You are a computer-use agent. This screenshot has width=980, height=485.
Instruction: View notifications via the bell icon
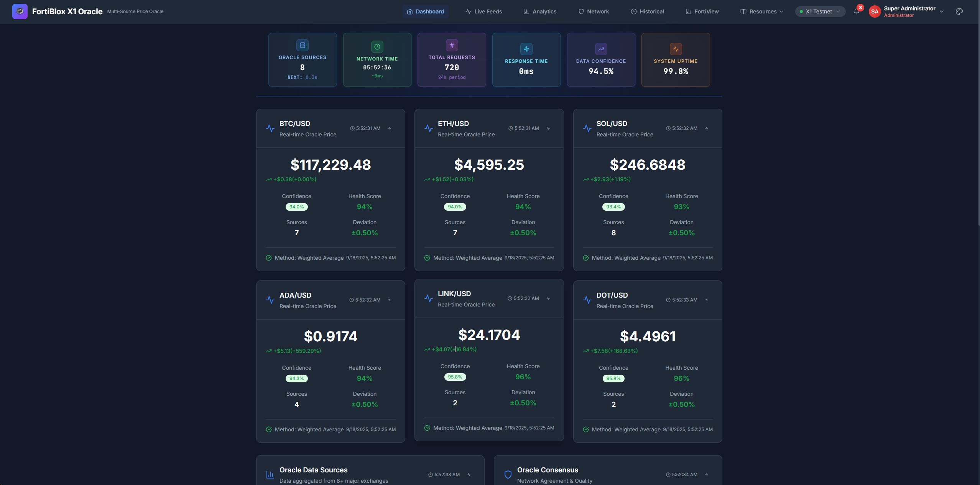857,11
